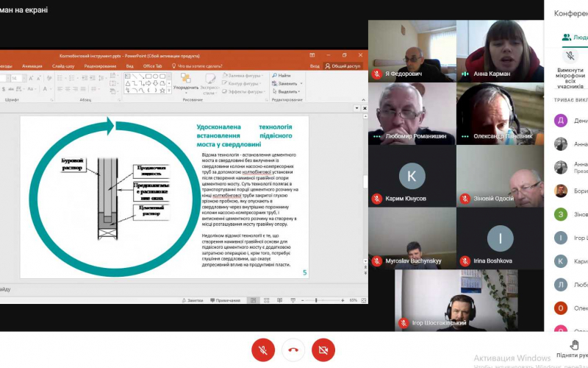Click the zoom in plus button
The width and height of the screenshot is (588, 368).
pos(343,300)
